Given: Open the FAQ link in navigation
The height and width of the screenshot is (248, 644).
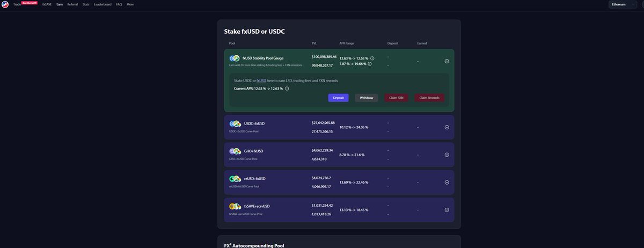Looking at the screenshot, I should pyautogui.click(x=119, y=4).
